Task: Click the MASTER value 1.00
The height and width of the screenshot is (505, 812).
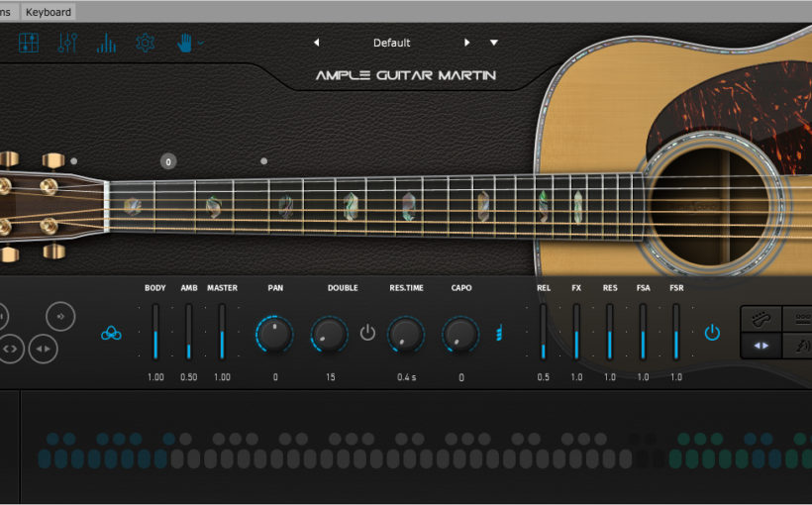Action: (x=222, y=377)
